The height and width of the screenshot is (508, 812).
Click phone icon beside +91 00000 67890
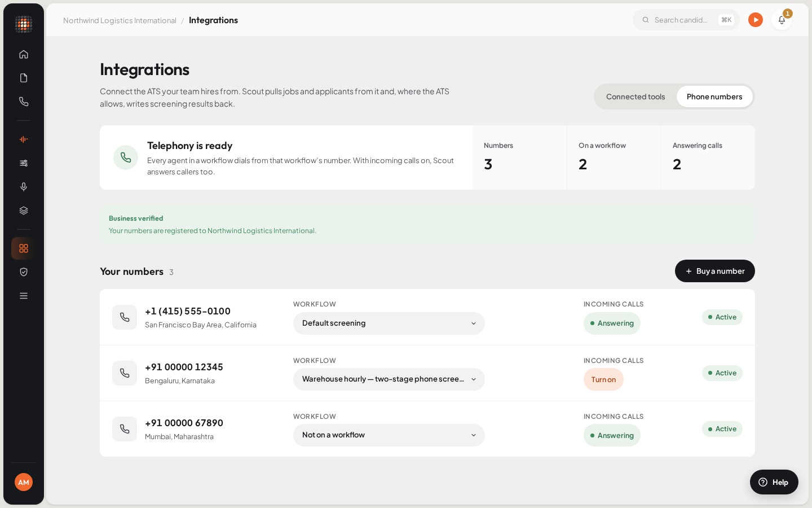pos(125,429)
